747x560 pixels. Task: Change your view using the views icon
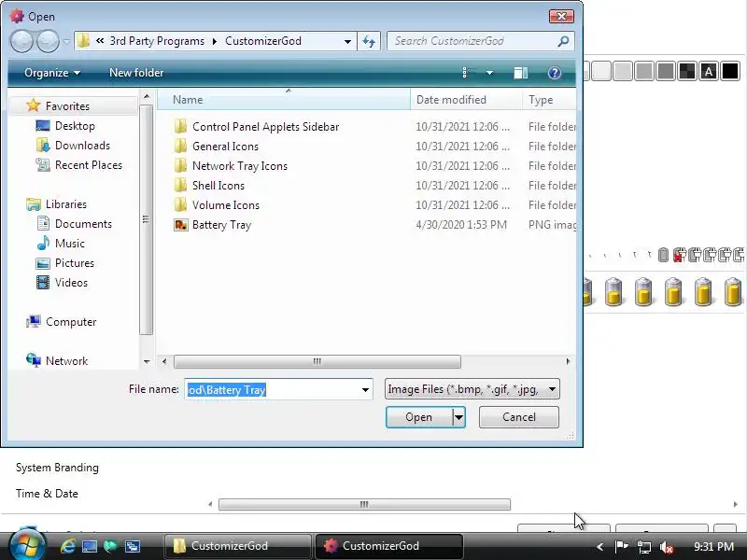(469, 73)
